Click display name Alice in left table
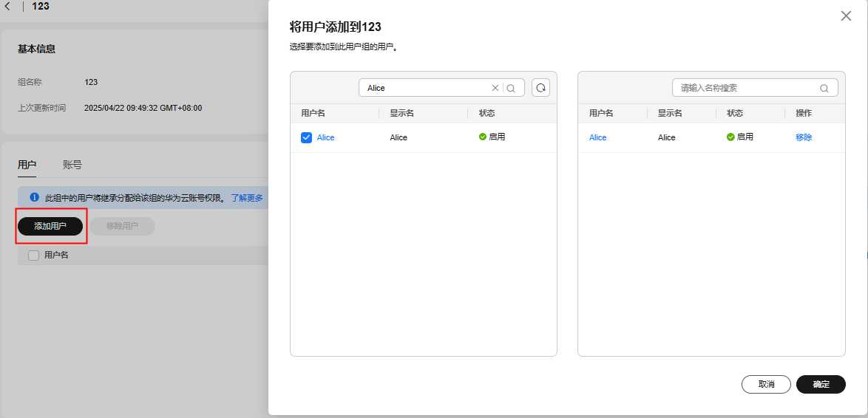 coord(399,137)
